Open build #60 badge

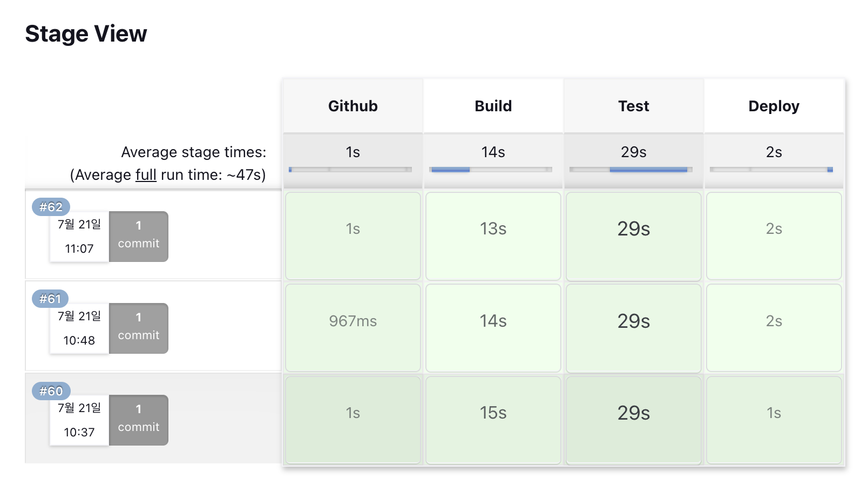pos(51,391)
